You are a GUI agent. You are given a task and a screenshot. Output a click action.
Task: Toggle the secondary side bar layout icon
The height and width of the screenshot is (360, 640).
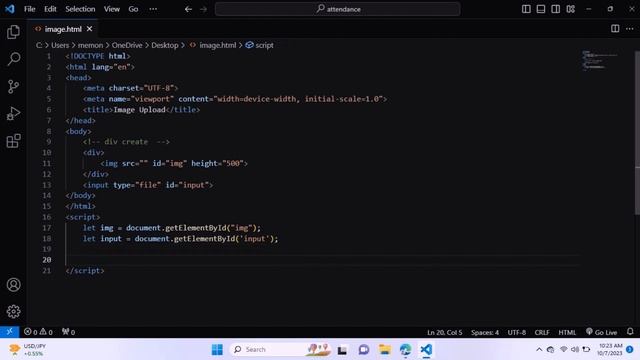556,9
